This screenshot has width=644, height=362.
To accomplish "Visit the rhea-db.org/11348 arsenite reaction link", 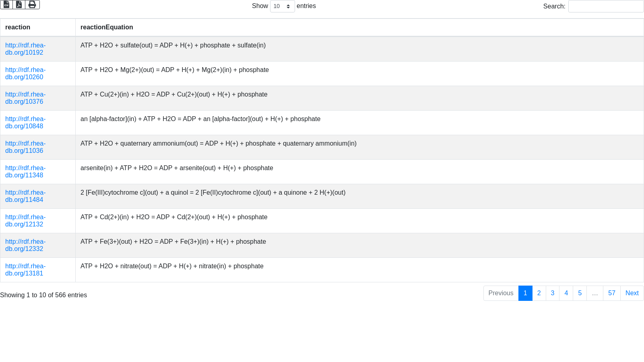I will click(25, 172).
